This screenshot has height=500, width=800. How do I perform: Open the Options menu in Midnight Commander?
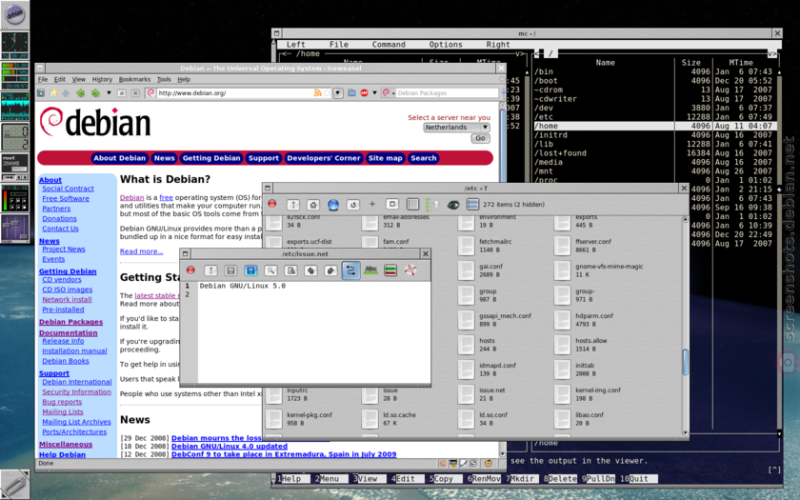445,44
